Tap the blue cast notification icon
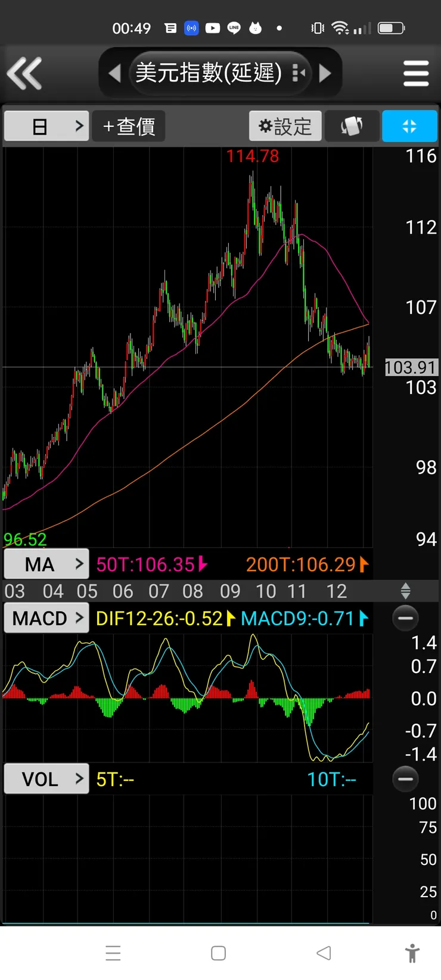 (x=191, y=28)
